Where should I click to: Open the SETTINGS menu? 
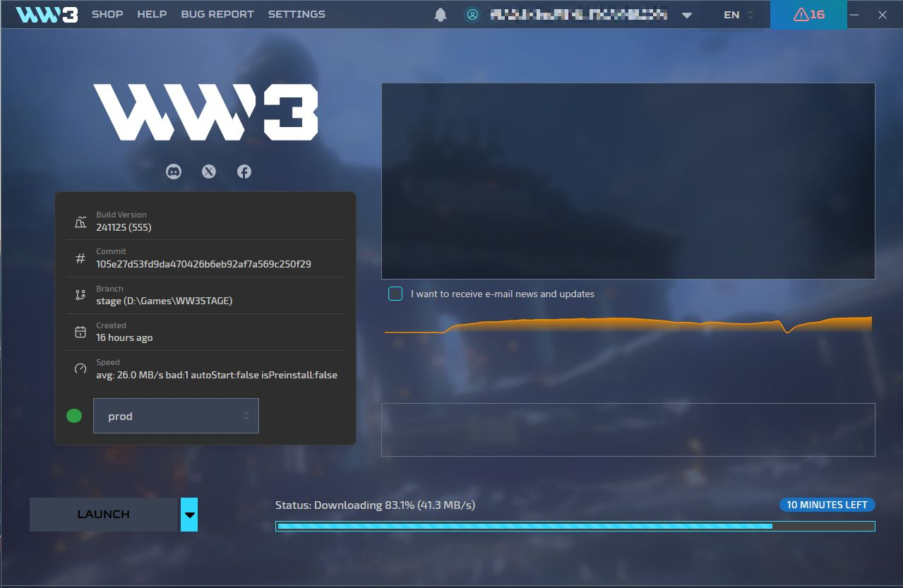tap(297, 14)
